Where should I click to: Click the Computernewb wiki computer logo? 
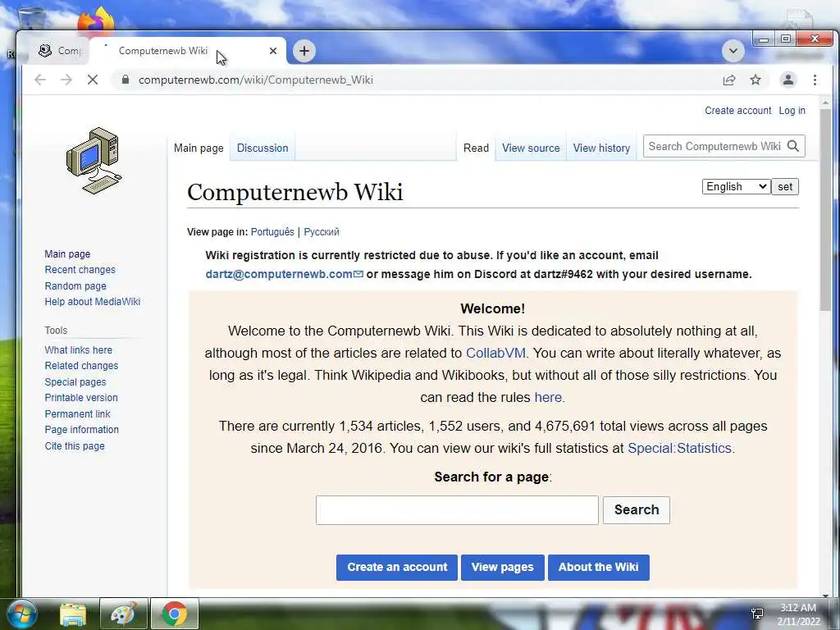click(94, 161)
